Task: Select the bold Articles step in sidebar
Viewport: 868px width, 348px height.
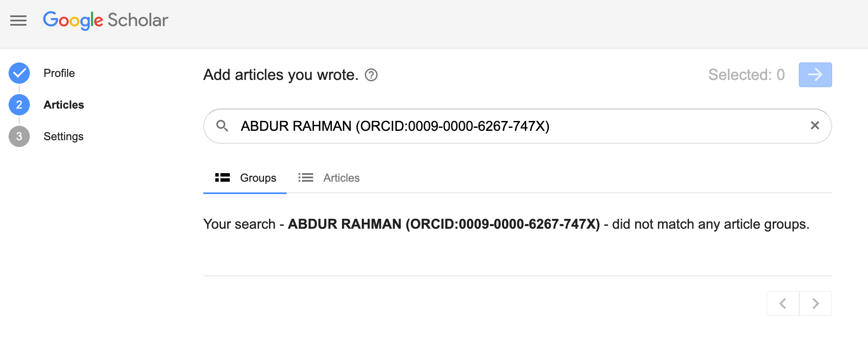Action: tap(64, 105)
